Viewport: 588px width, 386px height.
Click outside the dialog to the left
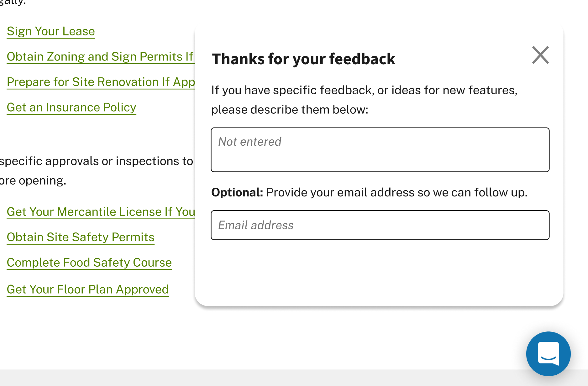pos(94,329)
